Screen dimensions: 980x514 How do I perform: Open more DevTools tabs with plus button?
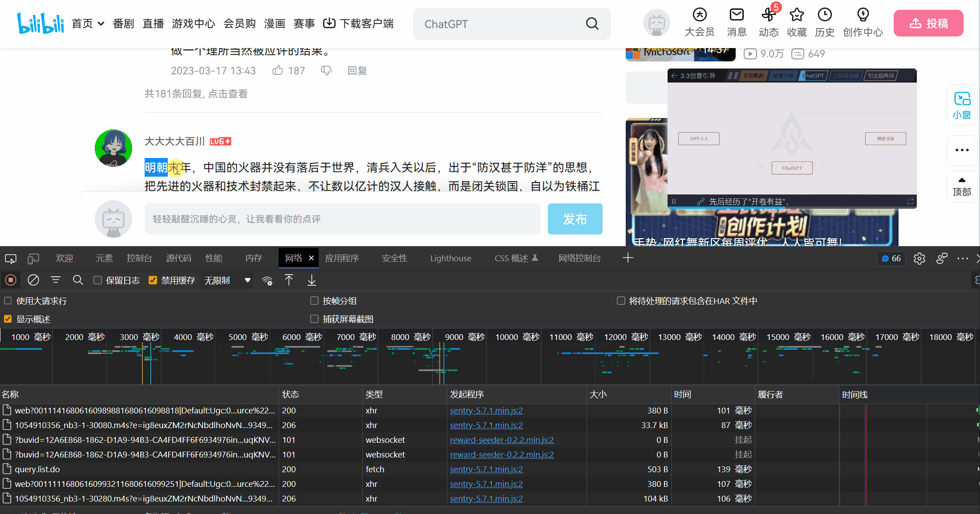[x=628, y=258]
